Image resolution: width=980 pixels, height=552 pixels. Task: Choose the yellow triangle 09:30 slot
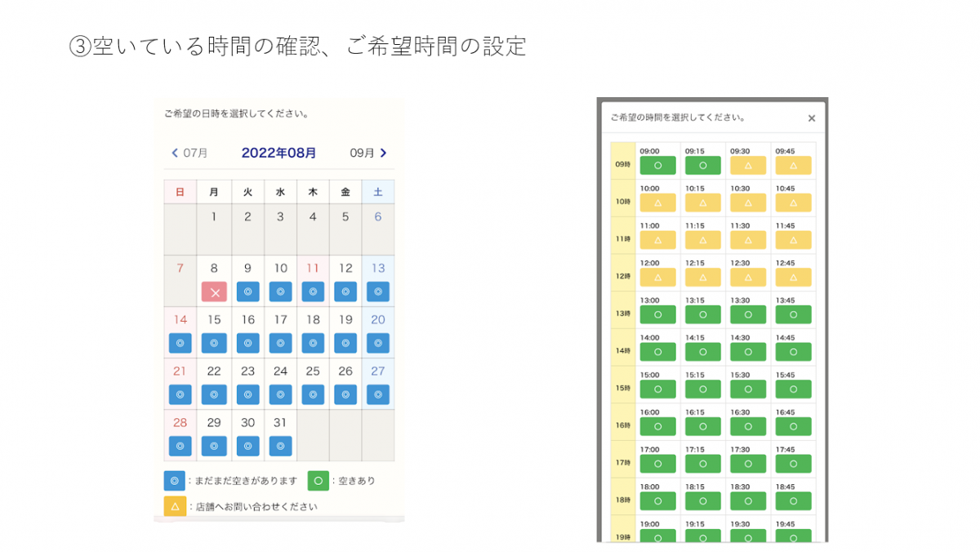(748, 166)
